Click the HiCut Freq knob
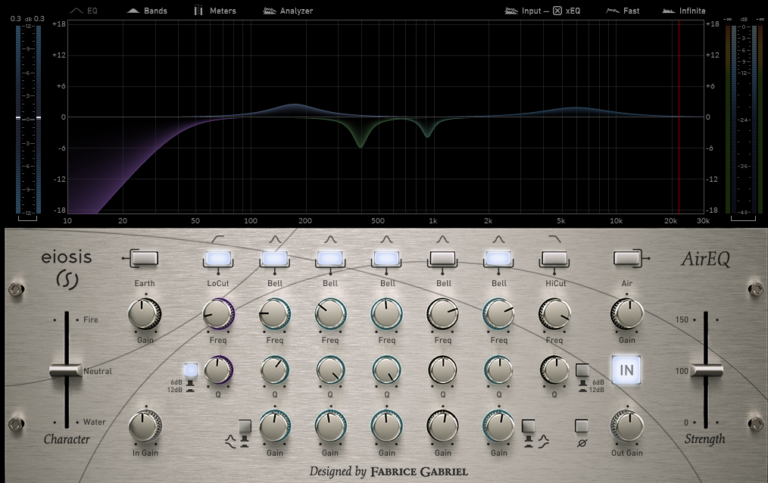This screenshot has width=768, height=483. (554, 314)
